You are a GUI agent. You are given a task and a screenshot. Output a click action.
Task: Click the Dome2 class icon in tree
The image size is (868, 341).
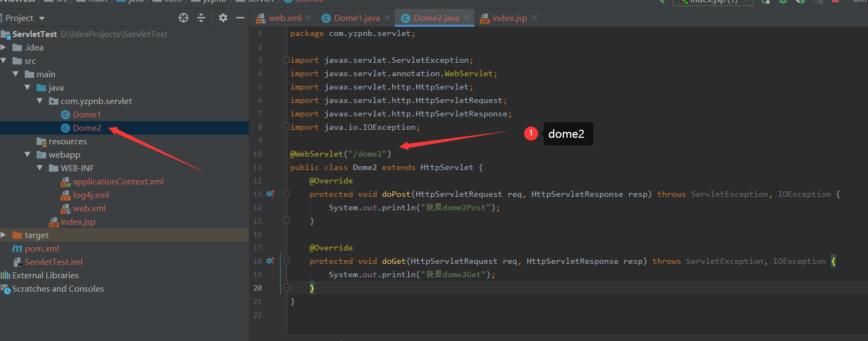(65, 128)
